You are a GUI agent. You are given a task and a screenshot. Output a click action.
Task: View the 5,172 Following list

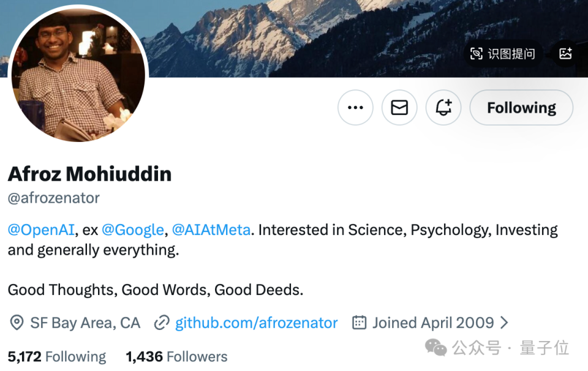(56, 356)
